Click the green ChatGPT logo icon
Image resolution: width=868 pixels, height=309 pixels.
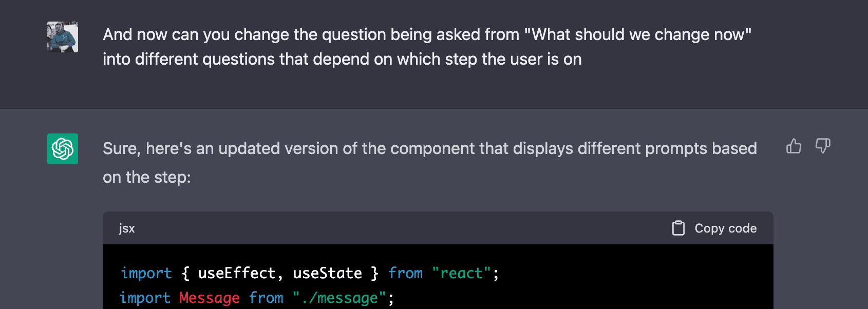point(63,149)
